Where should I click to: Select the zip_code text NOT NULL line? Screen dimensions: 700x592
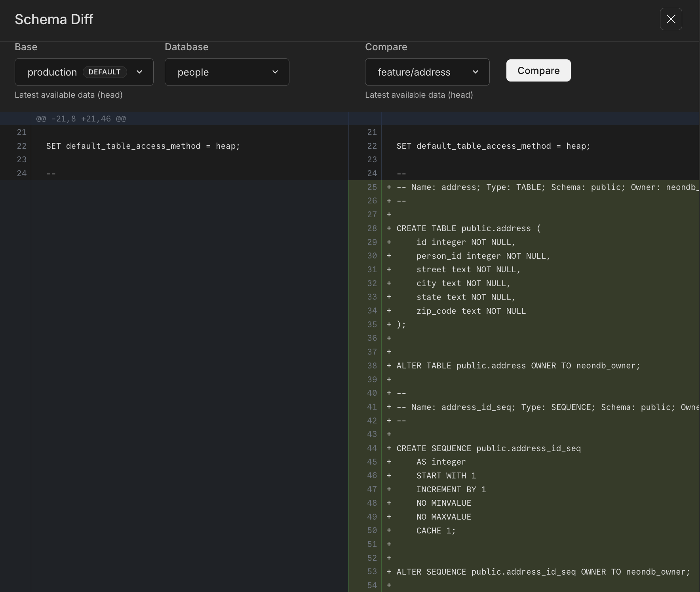471,311
